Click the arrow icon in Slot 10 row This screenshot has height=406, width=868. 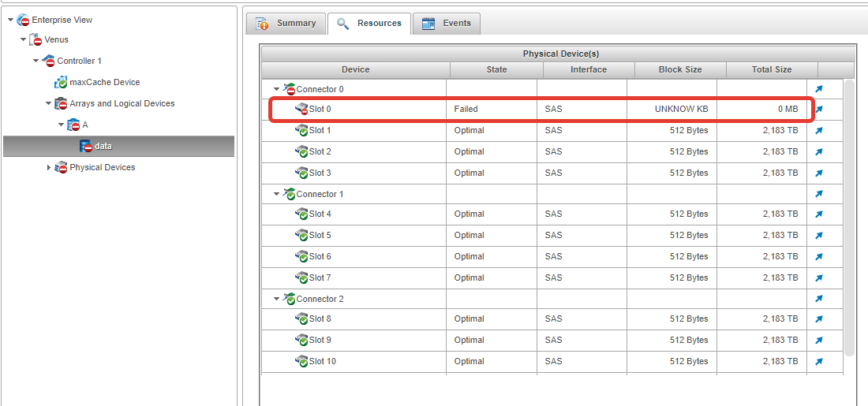(x=819, y=361)
